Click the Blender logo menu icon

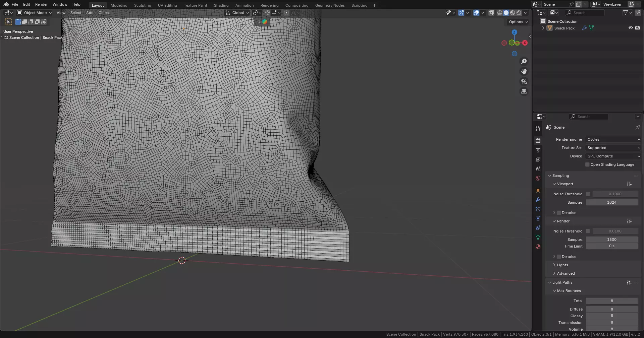(x=6, y=4)
